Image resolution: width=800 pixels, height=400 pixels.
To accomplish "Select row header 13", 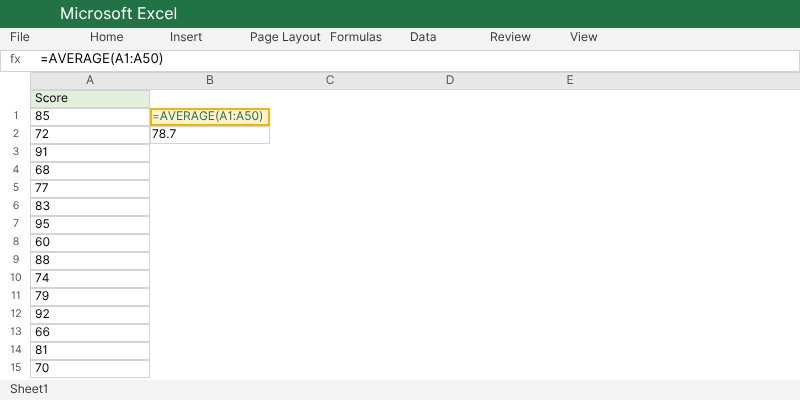I will point(15,331).
